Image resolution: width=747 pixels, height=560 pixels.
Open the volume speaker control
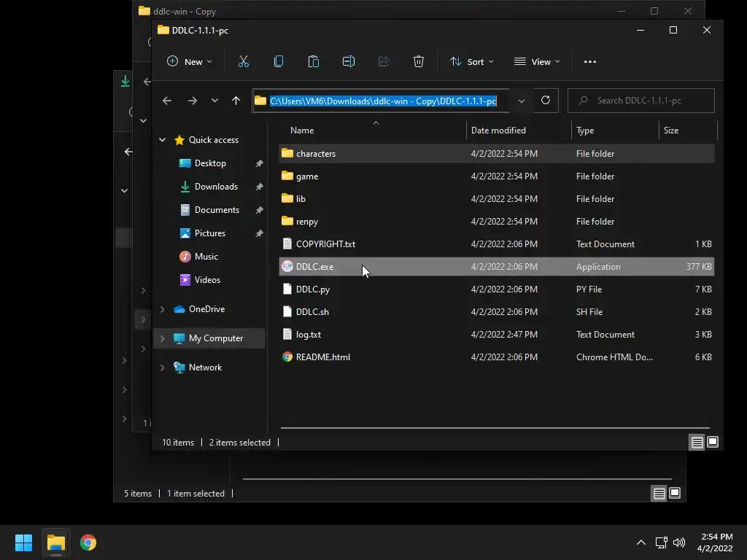click(679, 542)
